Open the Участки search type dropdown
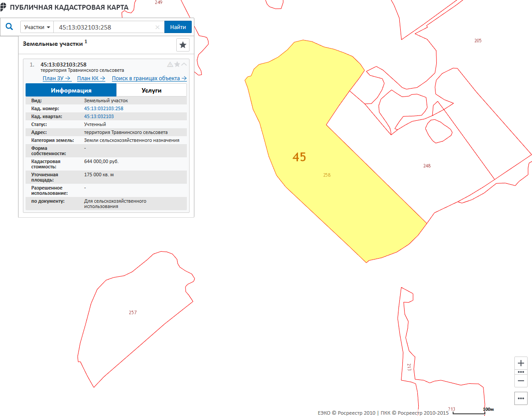 [x=37, y=27]
